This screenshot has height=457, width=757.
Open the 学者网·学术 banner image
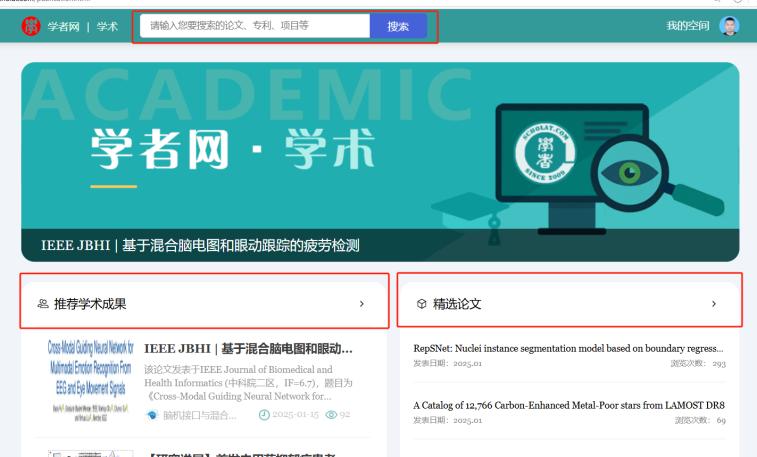click(380, 162)
